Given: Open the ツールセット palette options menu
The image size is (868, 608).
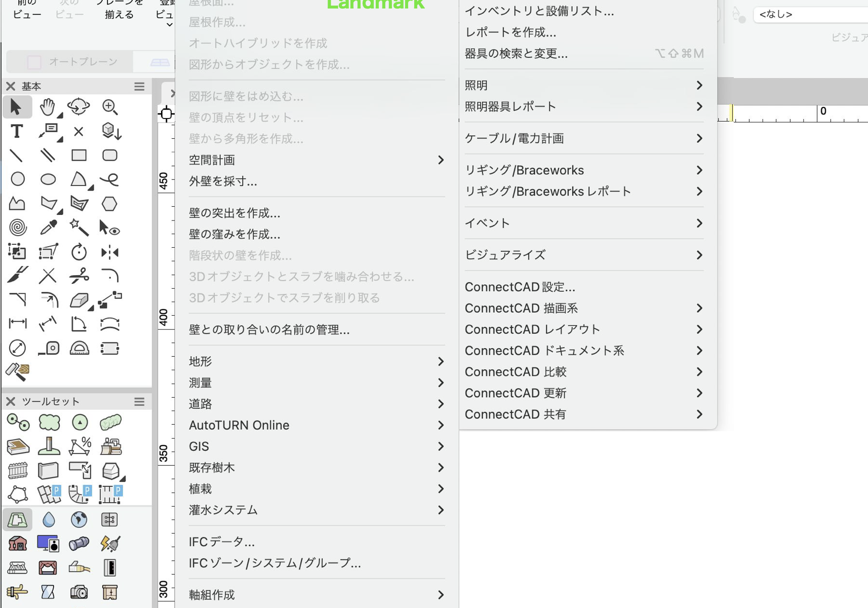Looking at the screenshot, I should click(x=139, y=402).
